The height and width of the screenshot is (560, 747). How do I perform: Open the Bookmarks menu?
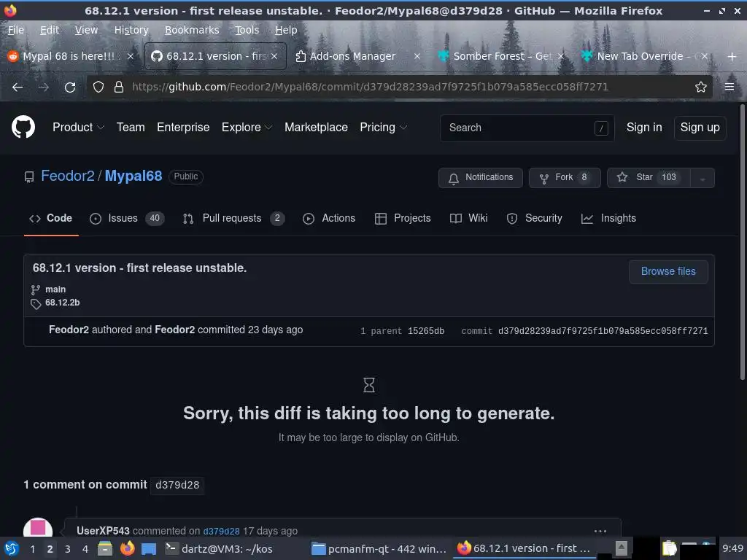(192, 30)
